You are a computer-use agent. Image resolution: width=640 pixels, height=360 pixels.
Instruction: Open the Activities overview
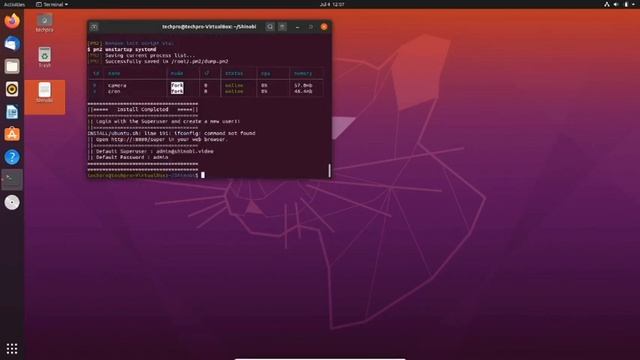pyautogui.click(x=14, y=4)
